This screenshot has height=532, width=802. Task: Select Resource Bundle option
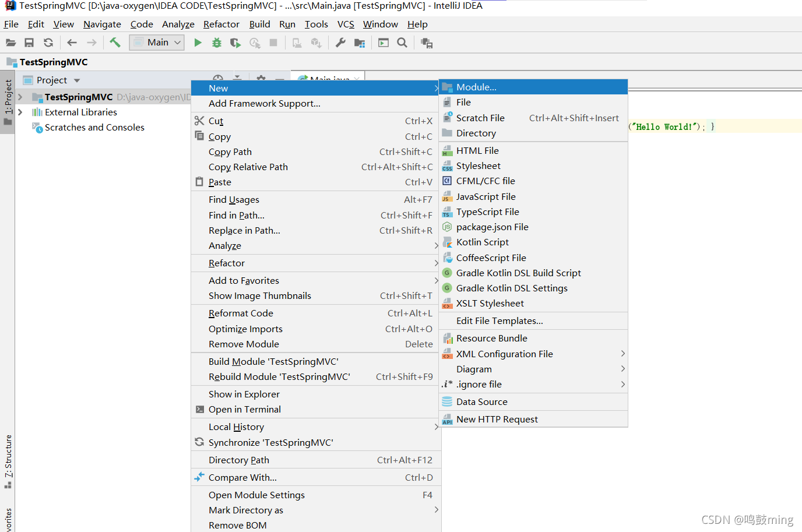(533, 338)
